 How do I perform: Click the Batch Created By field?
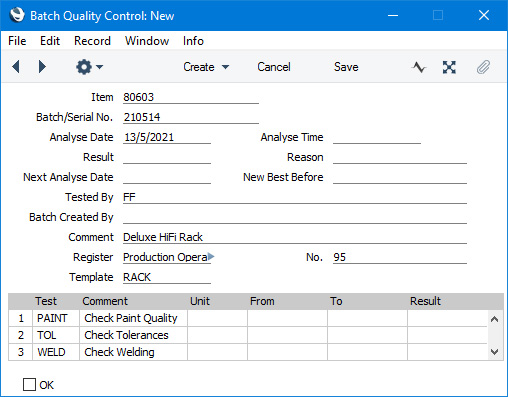(295, 217)
